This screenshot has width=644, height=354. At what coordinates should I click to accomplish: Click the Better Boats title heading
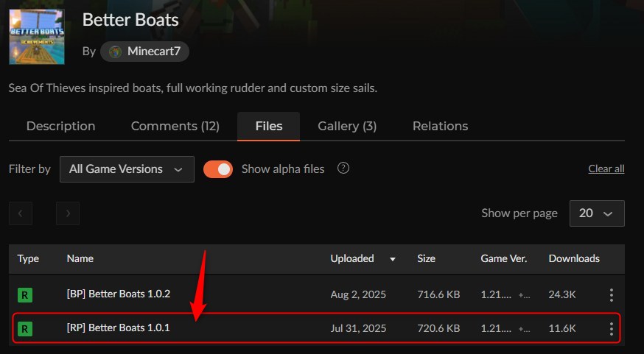pos(130,20)
